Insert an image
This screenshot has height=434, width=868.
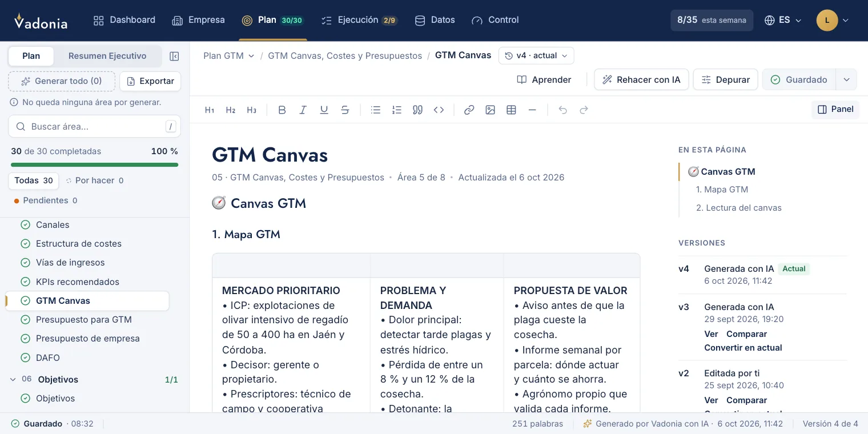(491, 110)
